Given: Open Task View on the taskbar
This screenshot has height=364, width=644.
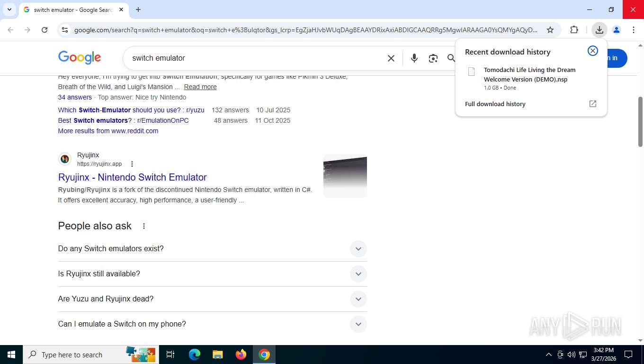Looking at the screenshot, I should pyautogui.click(x=170, y=355).
